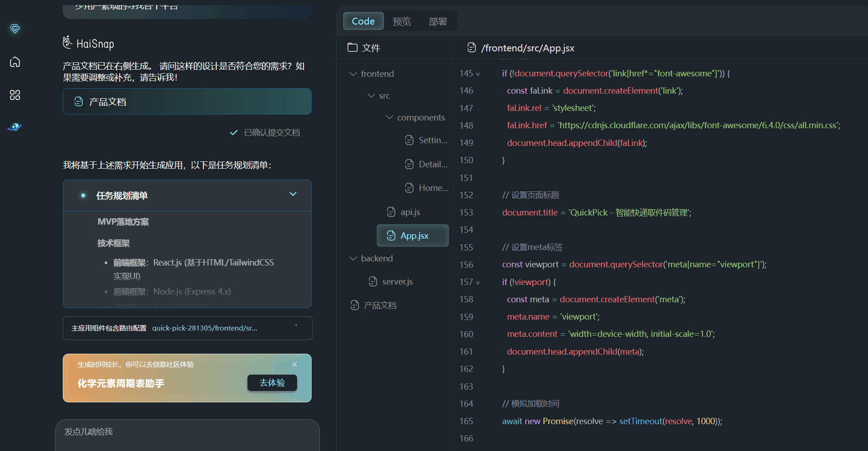Screen dimensions: 868x451
Task: Click the server.js file icon
Action: point(373,281)
